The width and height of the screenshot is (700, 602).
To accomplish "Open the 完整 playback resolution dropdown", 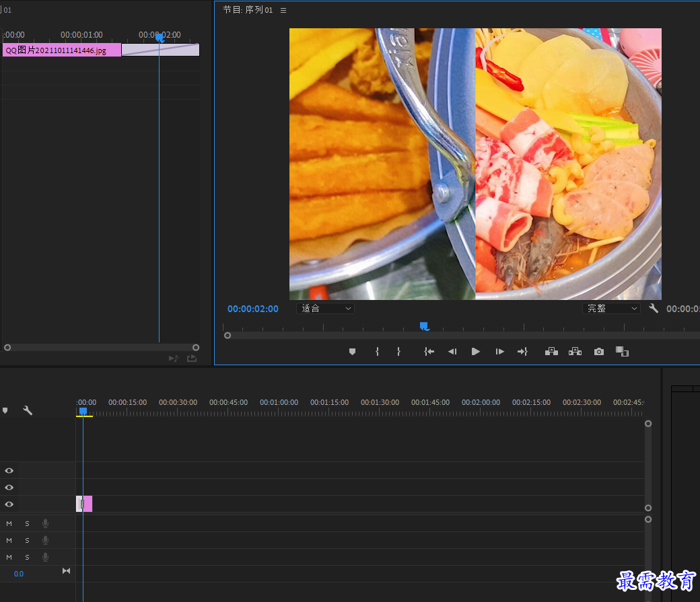I will click(611, 308).
